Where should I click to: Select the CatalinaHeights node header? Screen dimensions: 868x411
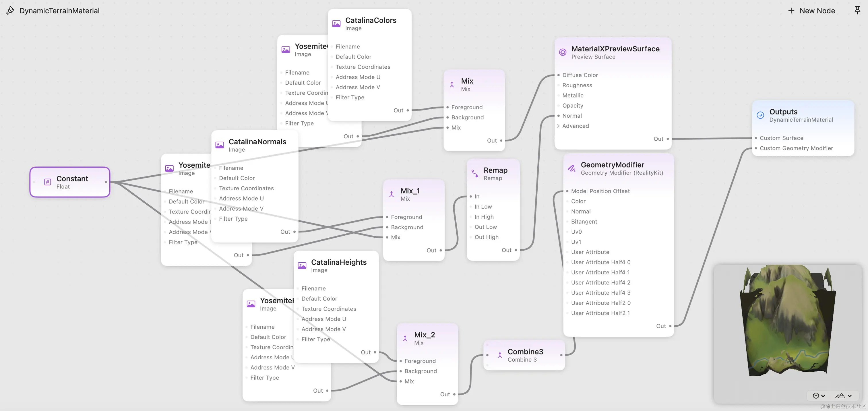point(338,262)
